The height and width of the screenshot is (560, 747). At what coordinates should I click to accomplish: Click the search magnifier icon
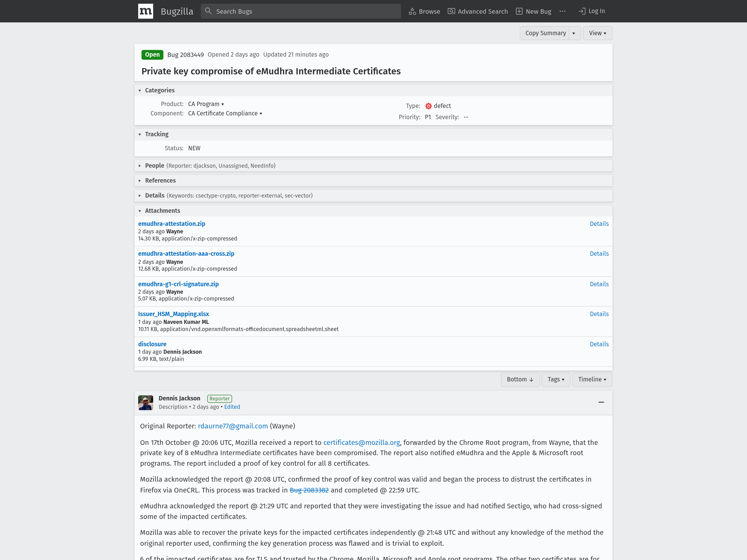(208, 11)
